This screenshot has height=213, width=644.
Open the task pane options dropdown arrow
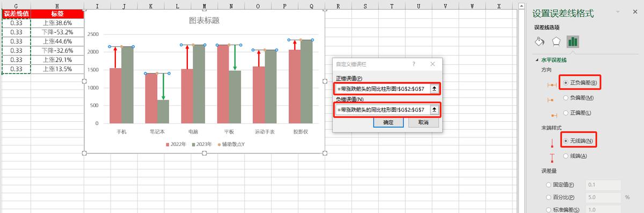click(x=618, y=12)
